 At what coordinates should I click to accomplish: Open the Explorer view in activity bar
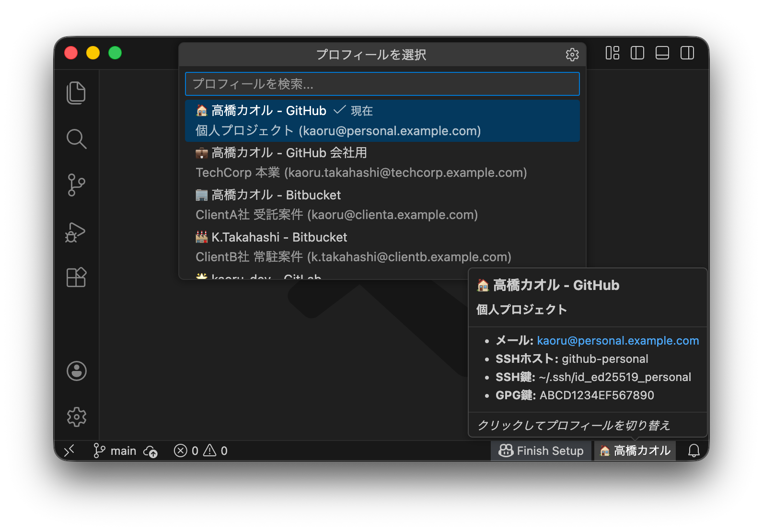(76, 93)
